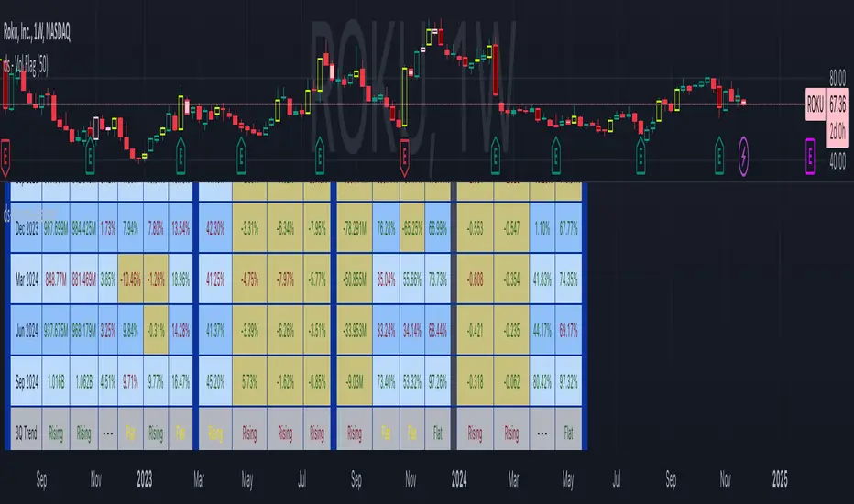The width and height of the screenshot is (854, 504).
Task: Click the 74.35% table cell
Action: tap(568, 279)
